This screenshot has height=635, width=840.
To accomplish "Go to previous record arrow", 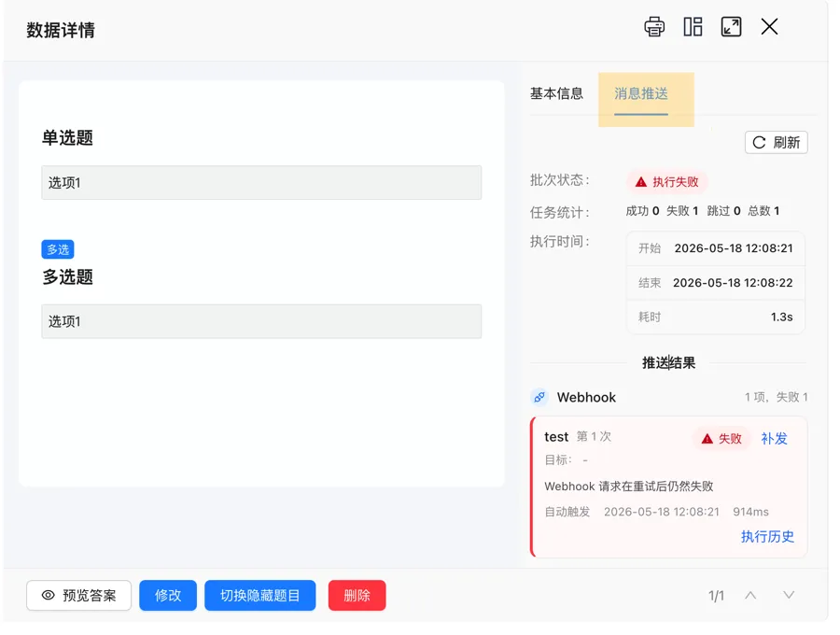I will click(750, 596).
